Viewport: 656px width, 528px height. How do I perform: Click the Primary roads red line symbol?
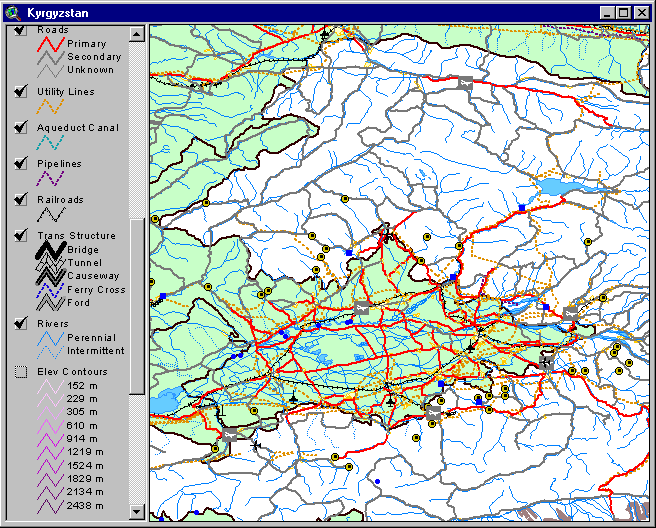(51, 44)
